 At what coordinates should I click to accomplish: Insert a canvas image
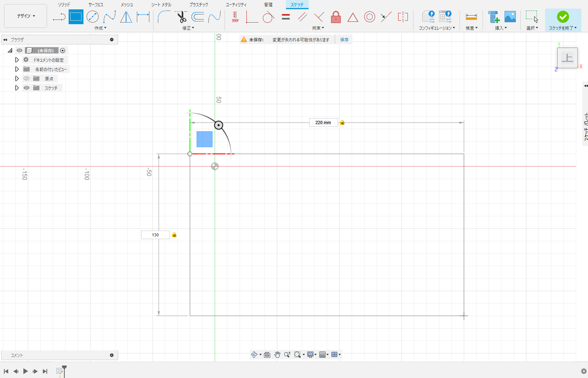pyautogui.click(x=510, y=17)
